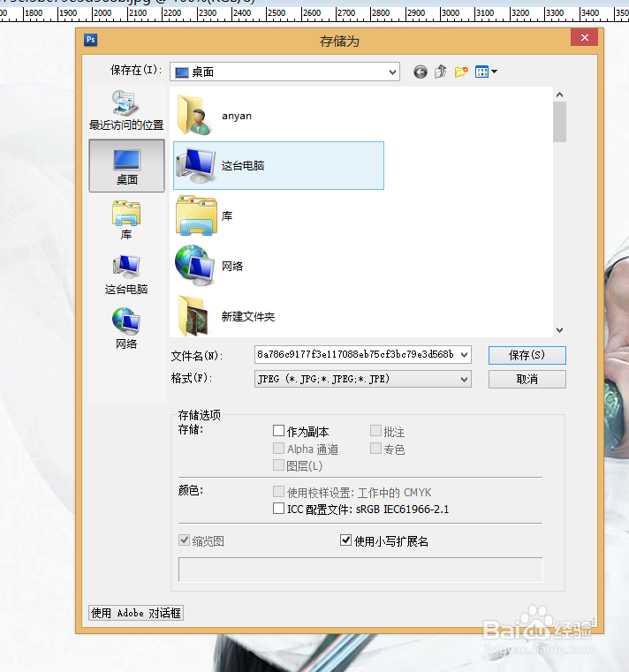Image resolution: width=629 pixels, height=672 pixels.
Task: Go back with the back arrow icon
Action: click(421, 72)
